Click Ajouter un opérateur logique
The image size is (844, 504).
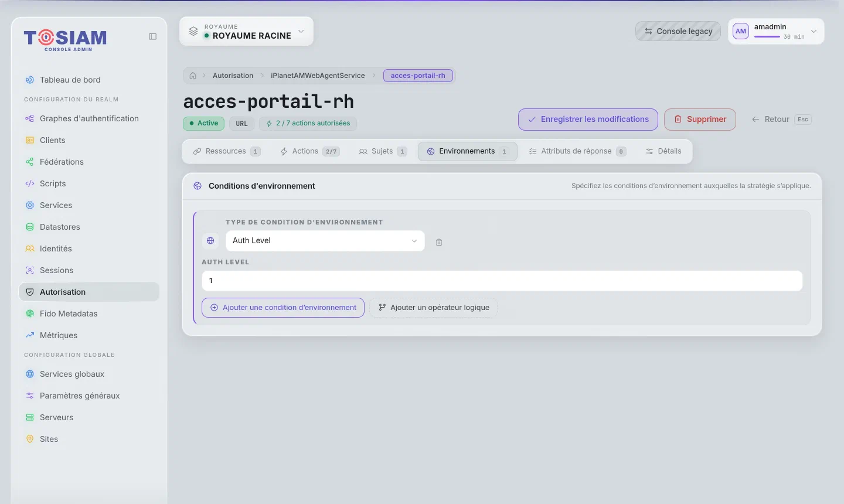point(434,308)
